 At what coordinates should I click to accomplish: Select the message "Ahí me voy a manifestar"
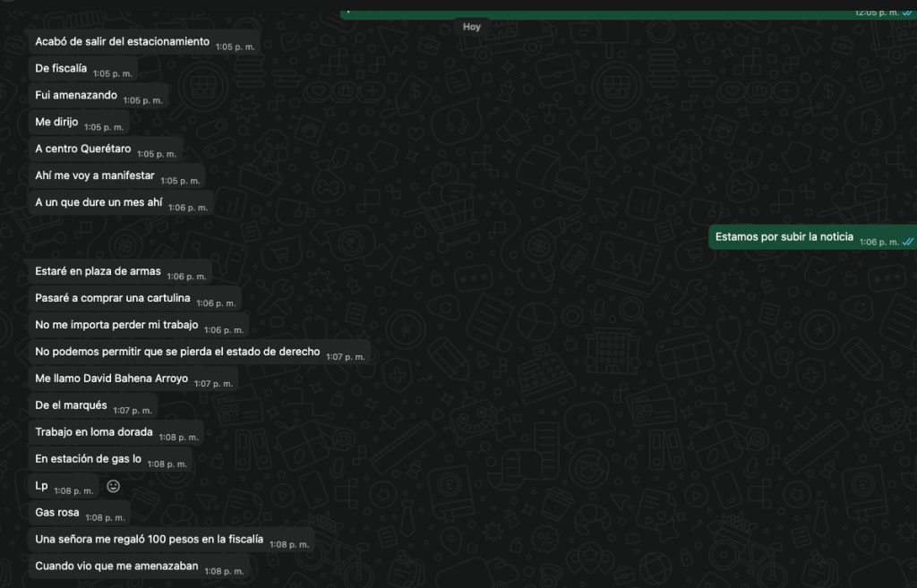[x=94, y=176]
